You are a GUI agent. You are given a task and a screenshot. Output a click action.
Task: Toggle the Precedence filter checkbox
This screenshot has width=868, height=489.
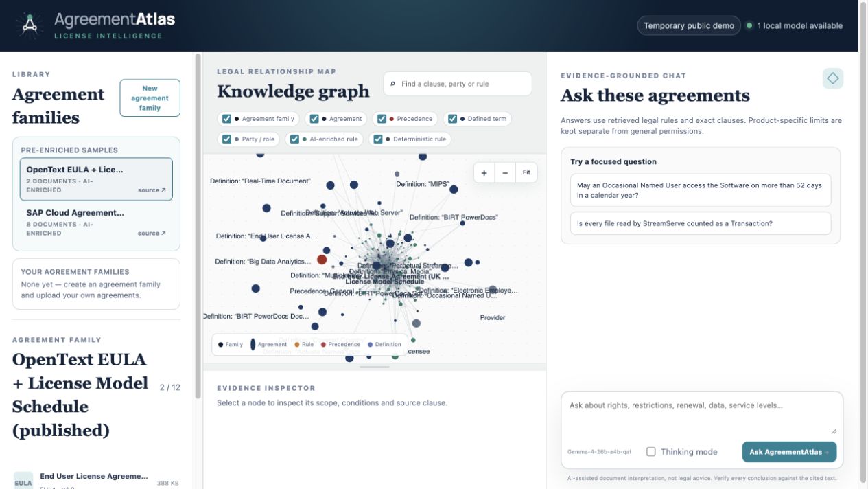[382, 119]
